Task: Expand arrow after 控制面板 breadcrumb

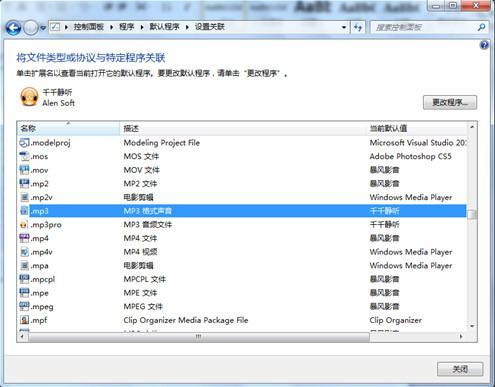Action: coord(111,27)
